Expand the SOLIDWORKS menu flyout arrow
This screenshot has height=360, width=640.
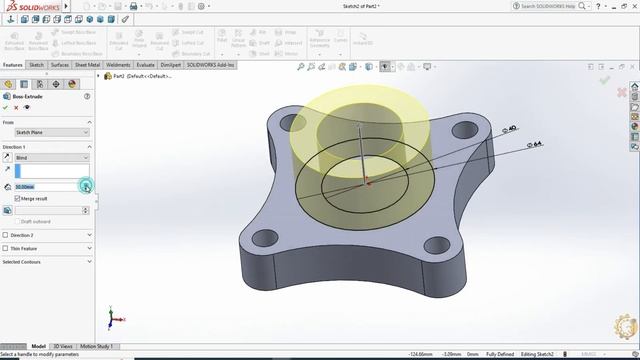(x=66, y=6)
